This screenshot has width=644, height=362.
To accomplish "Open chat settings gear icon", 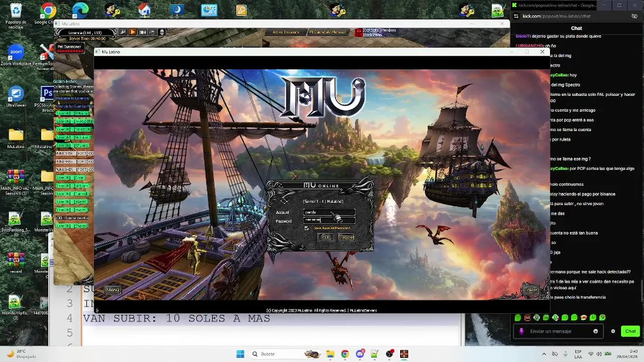I will coord(613,331).
